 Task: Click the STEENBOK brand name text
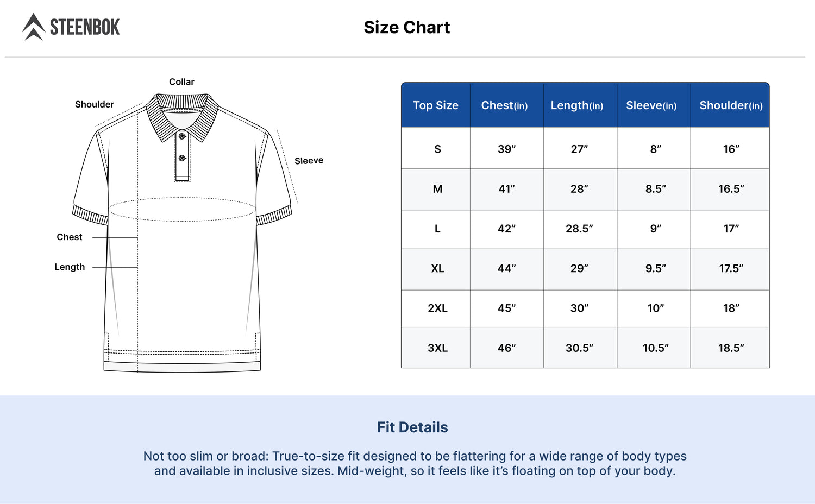(x=85, y=27)
